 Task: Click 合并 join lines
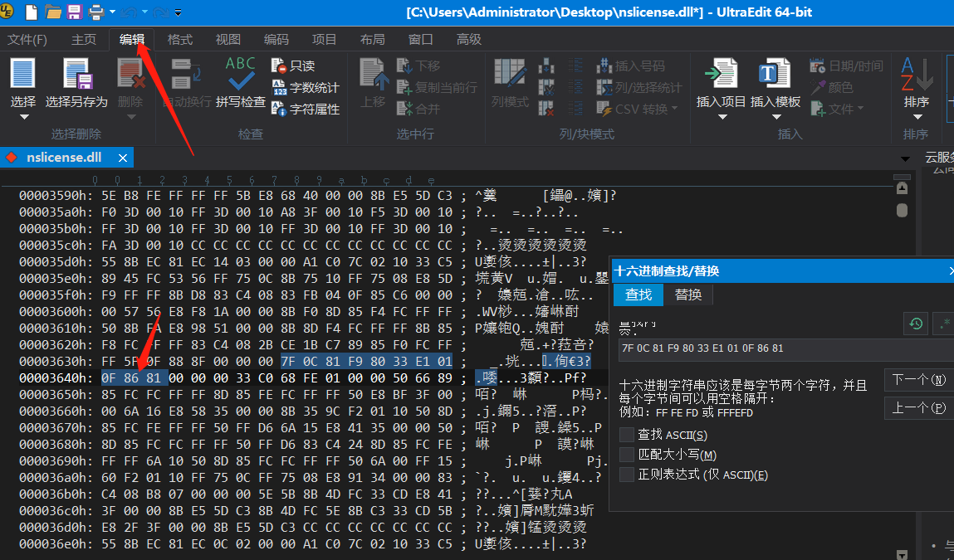[418, 110]
